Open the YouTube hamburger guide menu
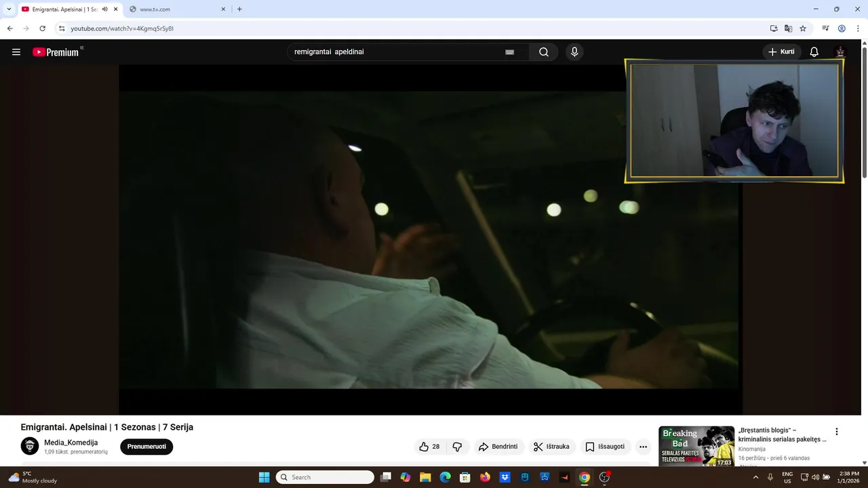This screenshot has width=868, height=488. pos(16,52)
